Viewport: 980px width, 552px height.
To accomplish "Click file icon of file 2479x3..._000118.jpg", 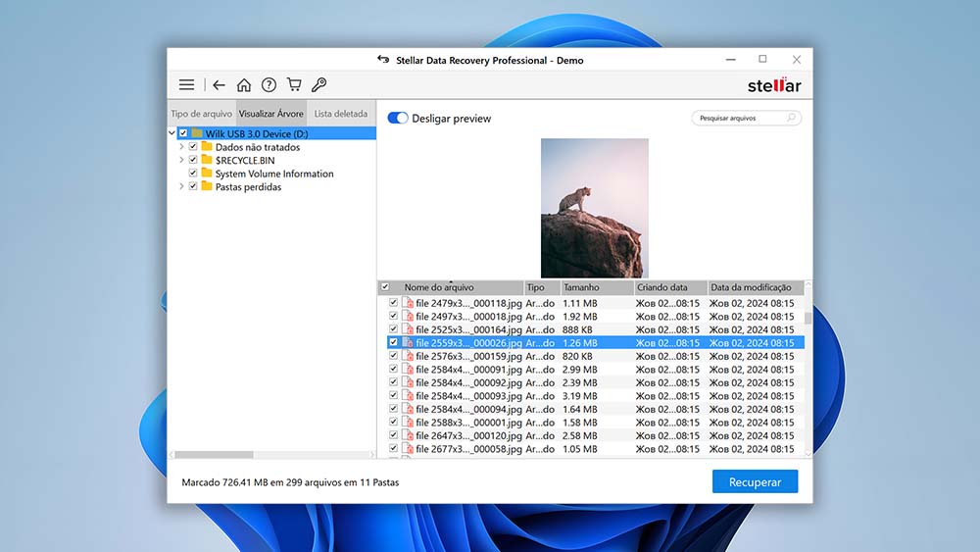I will [408, 303].
